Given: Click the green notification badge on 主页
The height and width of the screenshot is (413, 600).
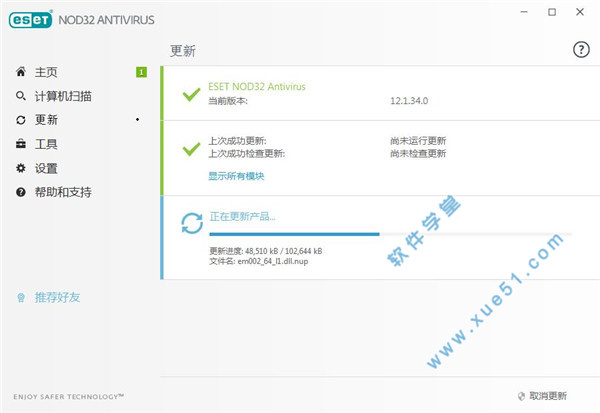Looking at the screenshot, I should coord(141,72).
